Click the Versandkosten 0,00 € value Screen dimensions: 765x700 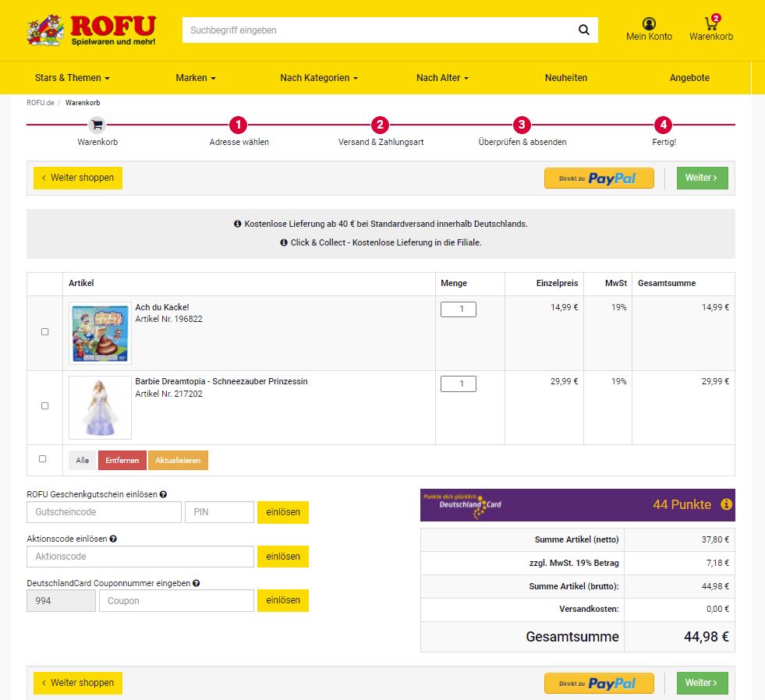tap(717, 609)
